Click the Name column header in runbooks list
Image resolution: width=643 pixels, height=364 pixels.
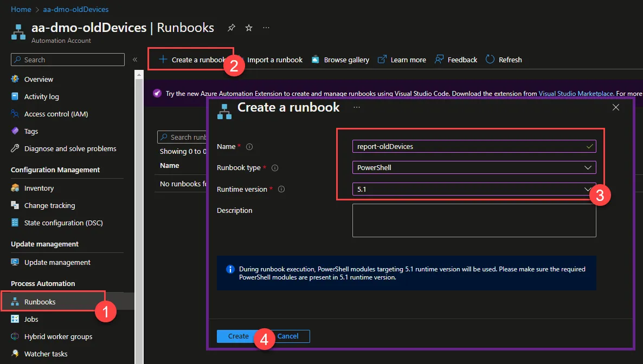point(169,166)
